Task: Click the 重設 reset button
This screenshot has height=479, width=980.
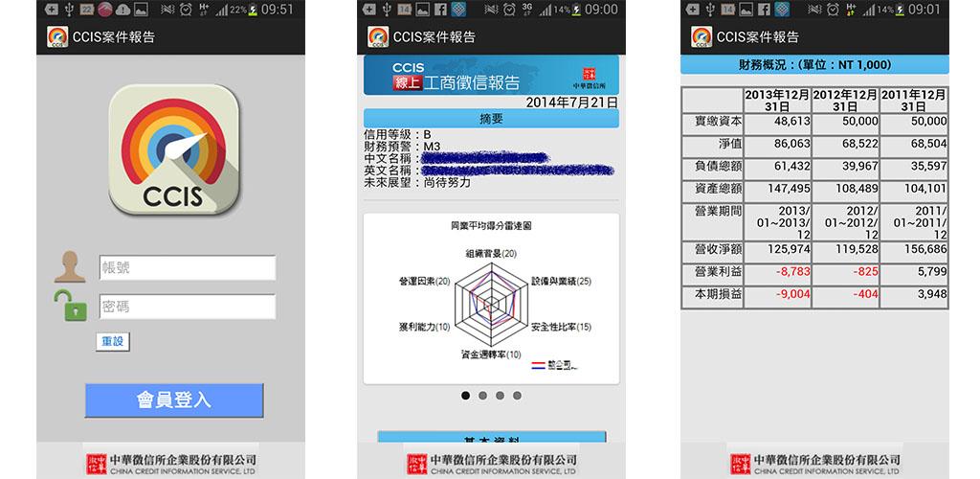Action: pos(113,341)
